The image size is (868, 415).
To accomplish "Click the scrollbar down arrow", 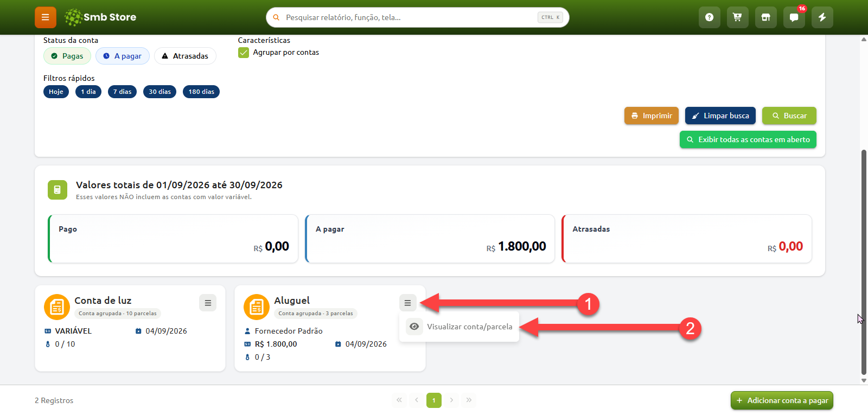I will click(864, 380).
